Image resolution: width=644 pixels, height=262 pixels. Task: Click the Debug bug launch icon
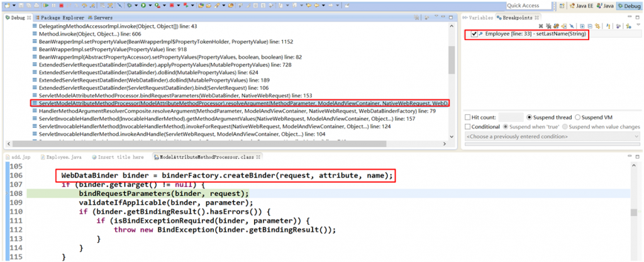[x=130, y=6]
